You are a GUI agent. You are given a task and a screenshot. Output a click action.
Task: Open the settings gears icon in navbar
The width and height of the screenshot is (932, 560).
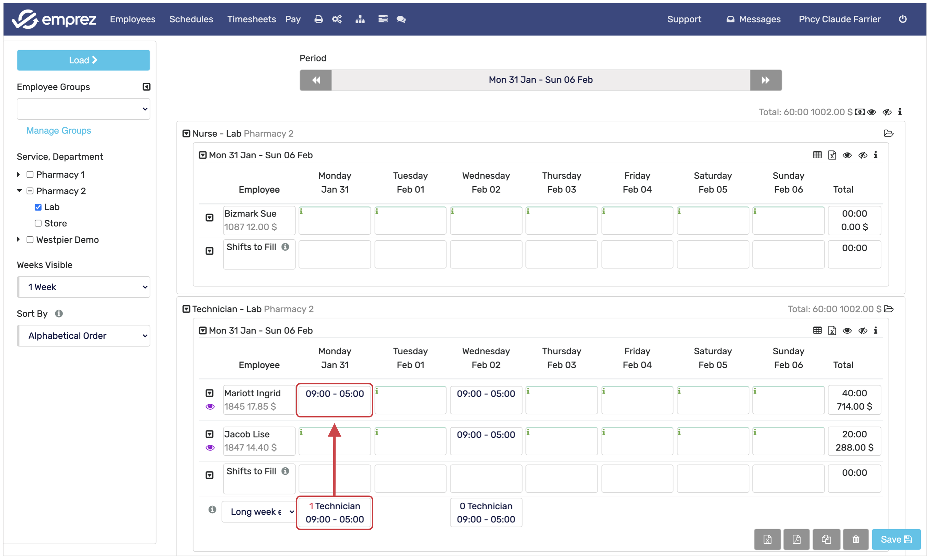click(x=337, y=19)
